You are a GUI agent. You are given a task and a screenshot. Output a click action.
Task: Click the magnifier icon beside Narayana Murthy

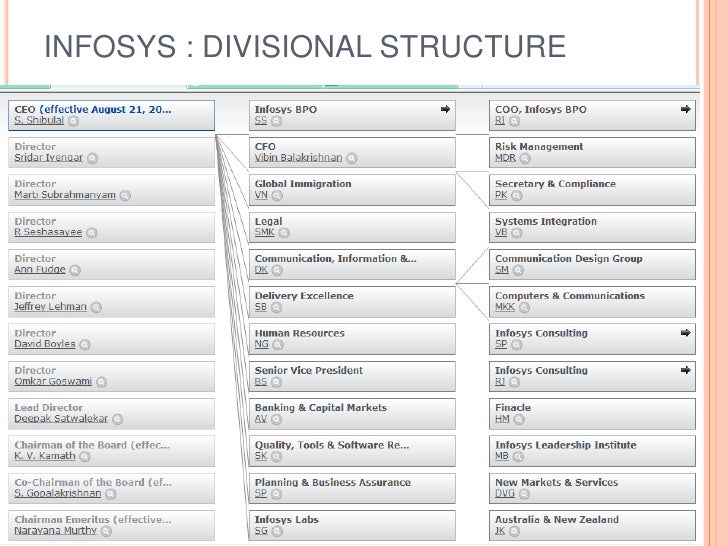point(106,531)
